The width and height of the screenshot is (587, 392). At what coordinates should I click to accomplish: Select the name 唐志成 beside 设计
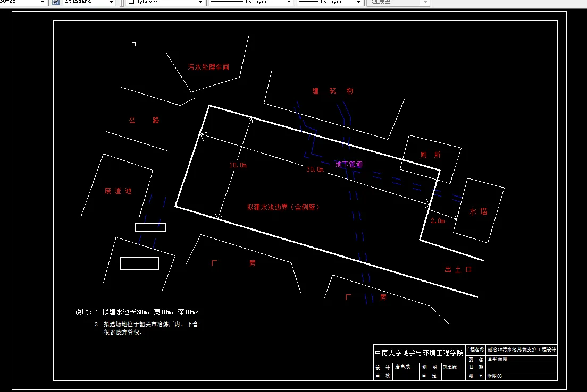click(403, 367)
